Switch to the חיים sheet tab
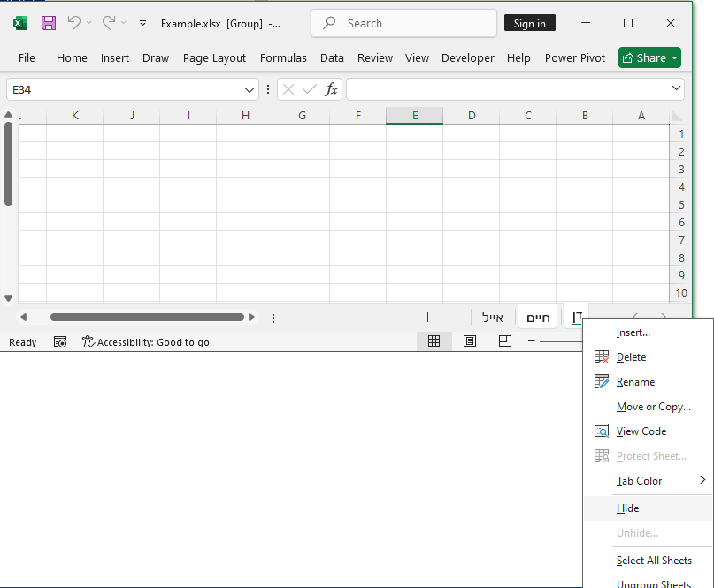714x588 pixels. 538,317
